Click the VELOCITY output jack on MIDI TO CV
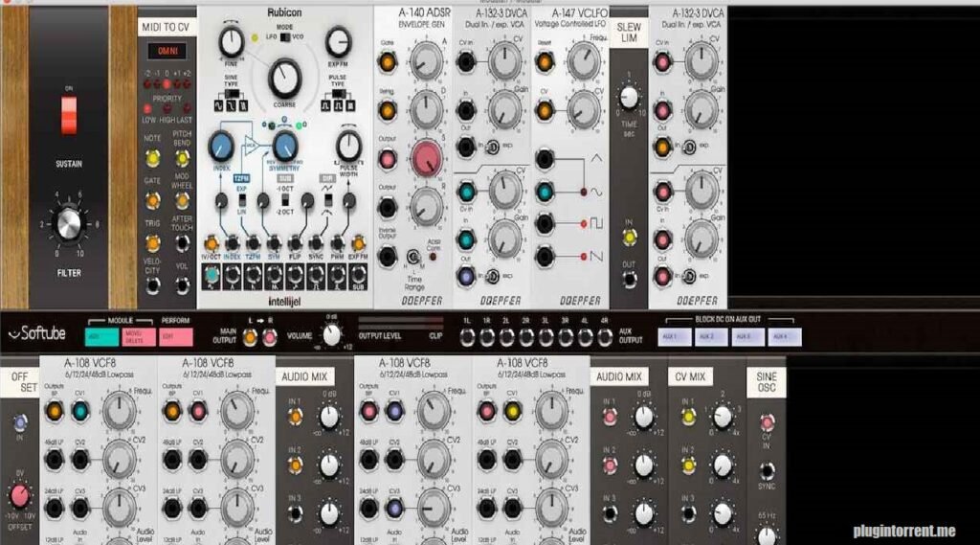The image size is (980, 545). click(x=152, y=286)
